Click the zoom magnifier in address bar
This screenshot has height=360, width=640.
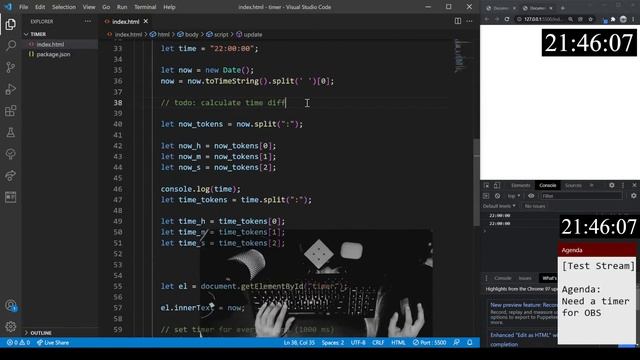pos(570,19)
